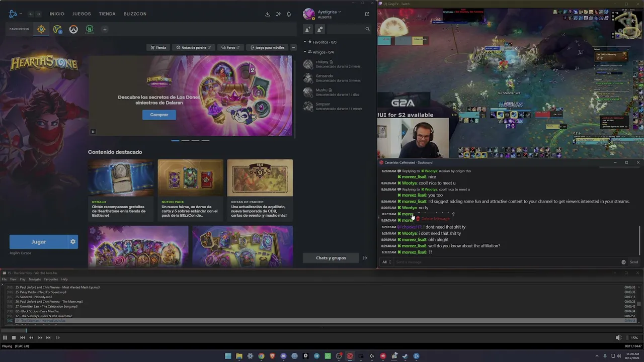Click the sparkle news icon in Battle.net
Viewport: 644px width, 362px height.
(278, 14)
